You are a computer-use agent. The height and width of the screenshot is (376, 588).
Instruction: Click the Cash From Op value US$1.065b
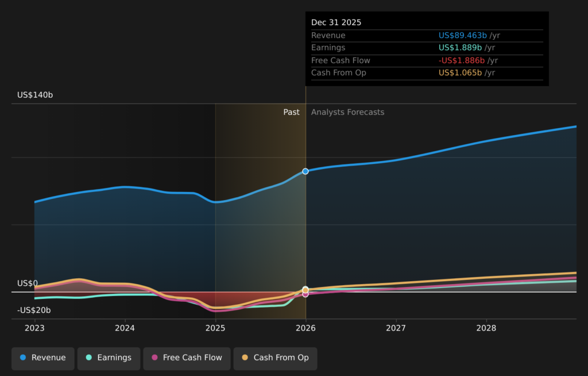460,73
